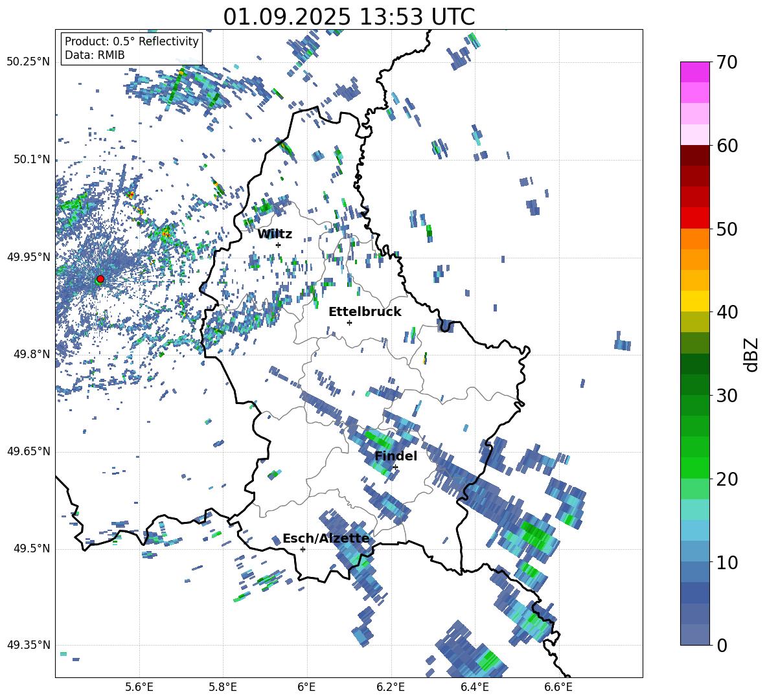767x700 pixels.
Task: Click the 30 colorbar tick value
Action: point(727,396)
